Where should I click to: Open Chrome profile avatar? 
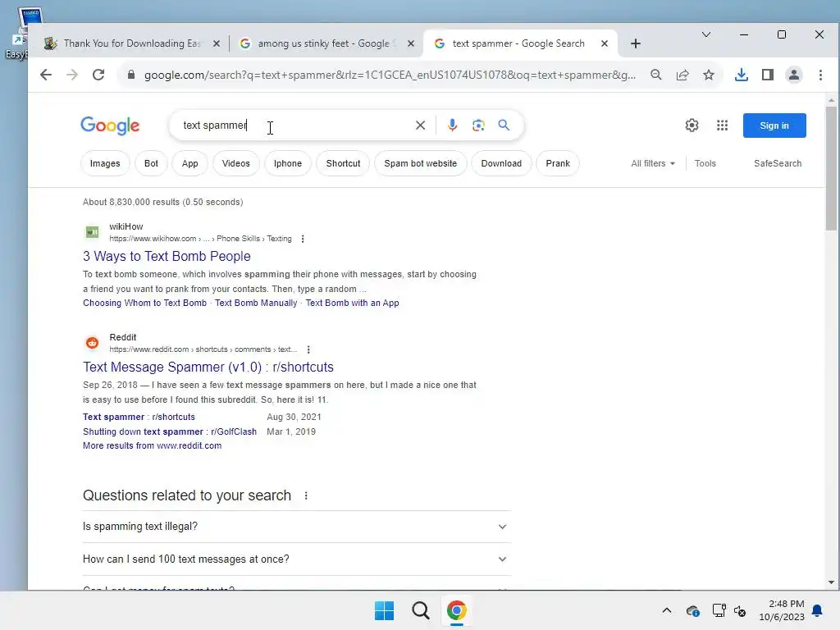(794, 75)
